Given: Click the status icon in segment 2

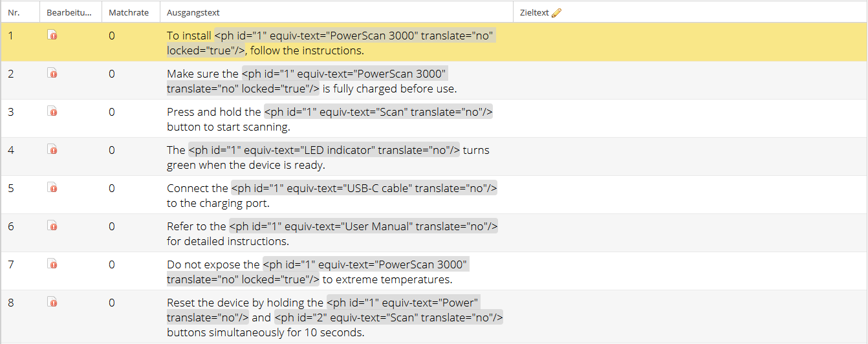Looking at the screenshot, I should pos(52,73).
